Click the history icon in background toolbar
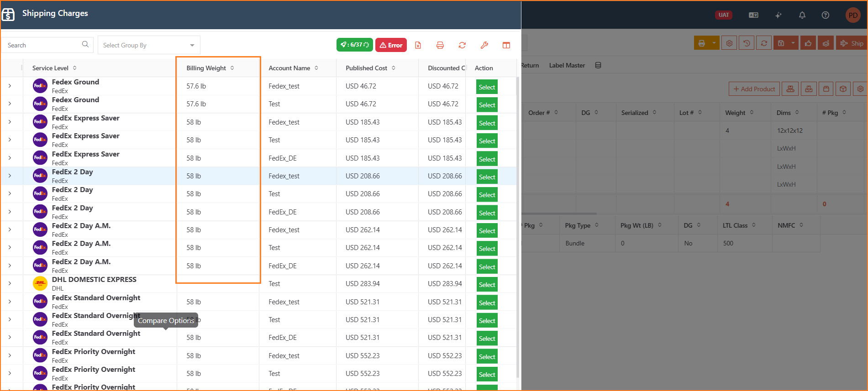868x391 pixels. pos(747,43)
